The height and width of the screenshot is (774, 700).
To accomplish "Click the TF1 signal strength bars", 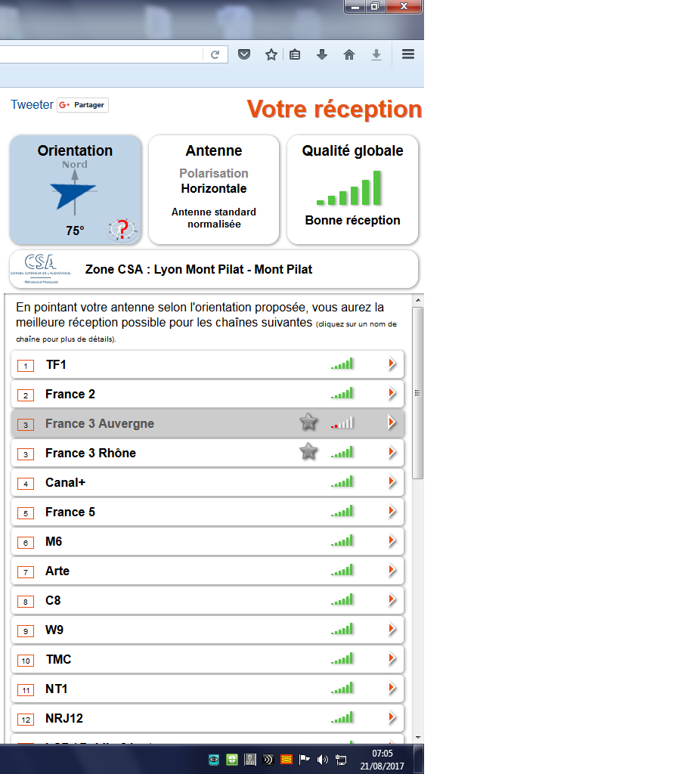I will coord(342,364).
